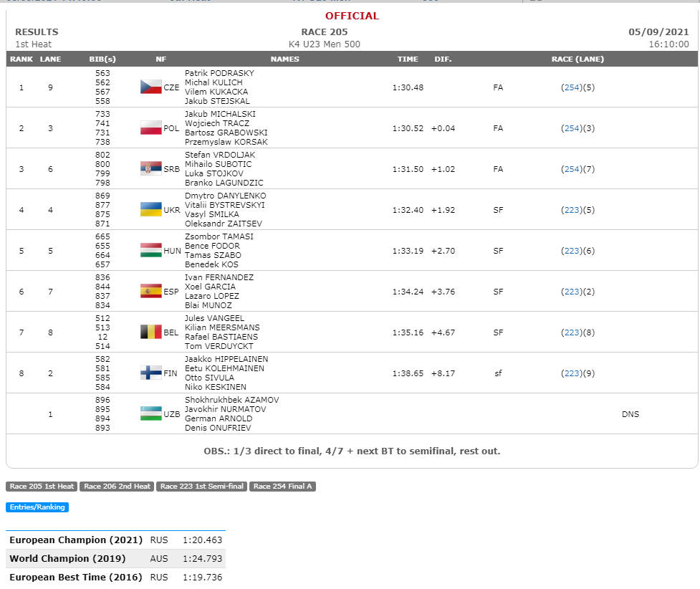
Task: Click the Uzbekistan flag icon
Action: pyautogui.click(x=151, y=414)
